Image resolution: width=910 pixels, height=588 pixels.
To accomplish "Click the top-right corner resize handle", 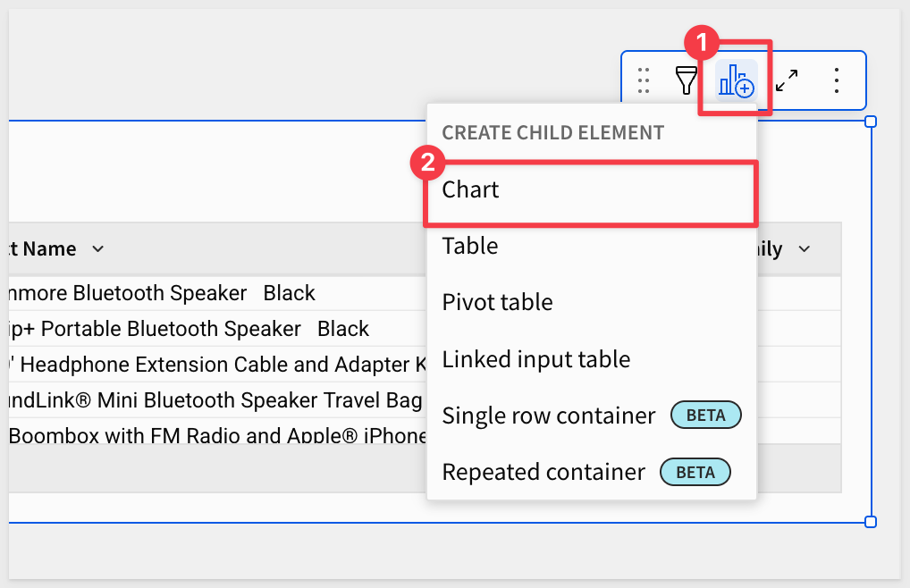I will point(871,122).
